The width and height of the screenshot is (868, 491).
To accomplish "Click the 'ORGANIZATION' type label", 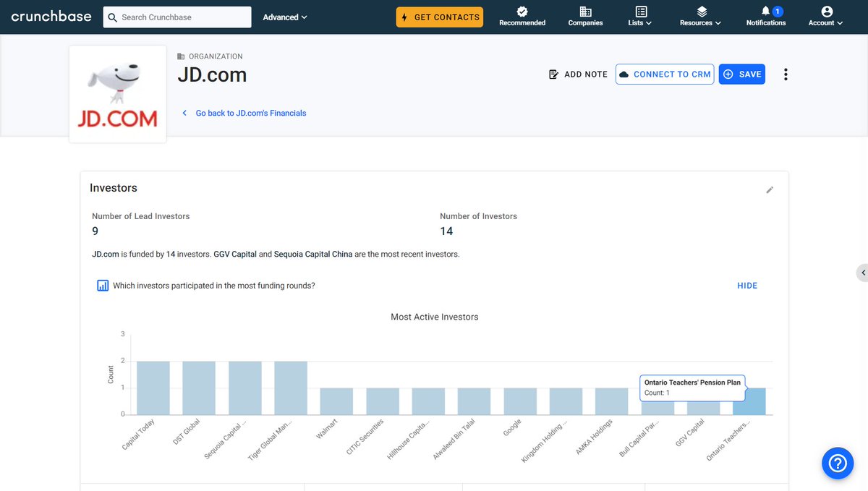I will tap(216, 56).
